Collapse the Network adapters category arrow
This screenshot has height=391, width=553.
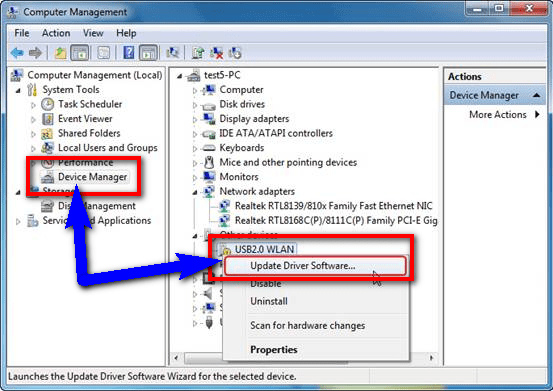tap(195, 193)
